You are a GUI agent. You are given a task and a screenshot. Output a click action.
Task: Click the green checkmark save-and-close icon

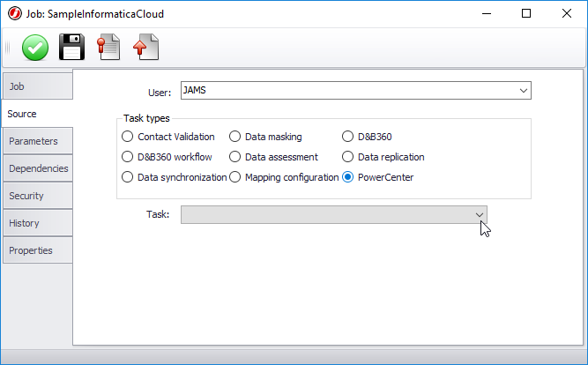[35, 48]
